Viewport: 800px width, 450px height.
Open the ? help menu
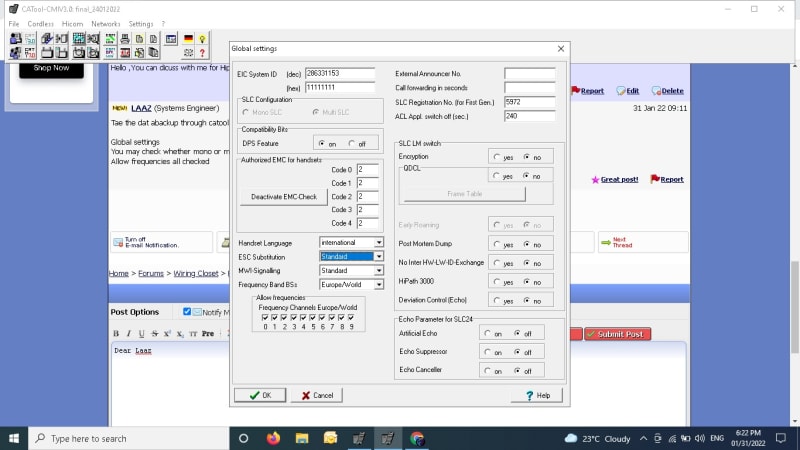pos(163,24)
